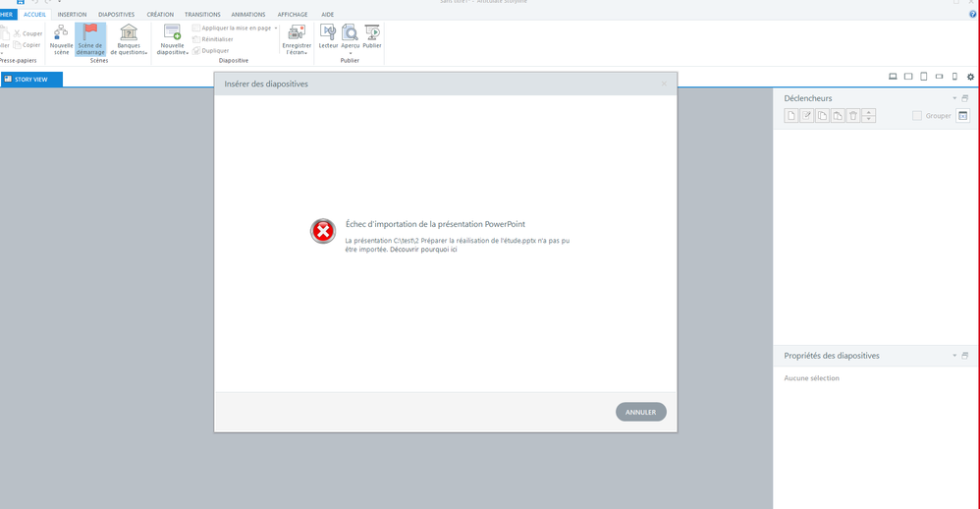This screenshot has width=980, height=509.
Task: Open the CRÉATION ribbon tab
Action: point(160,15)
